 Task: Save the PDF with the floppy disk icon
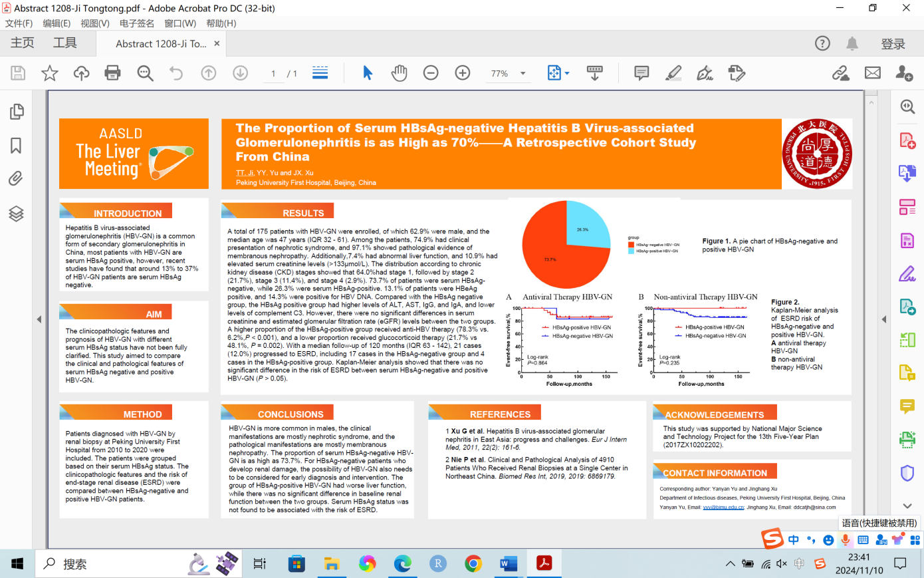18,73
